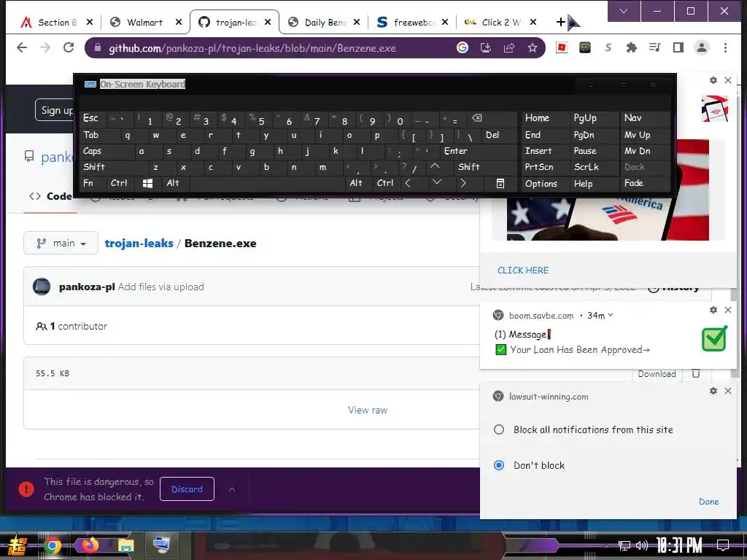Click the down arrow key on On-Screen Keyboard
This screenshot has width=747, height=560.
click(436, 183)
